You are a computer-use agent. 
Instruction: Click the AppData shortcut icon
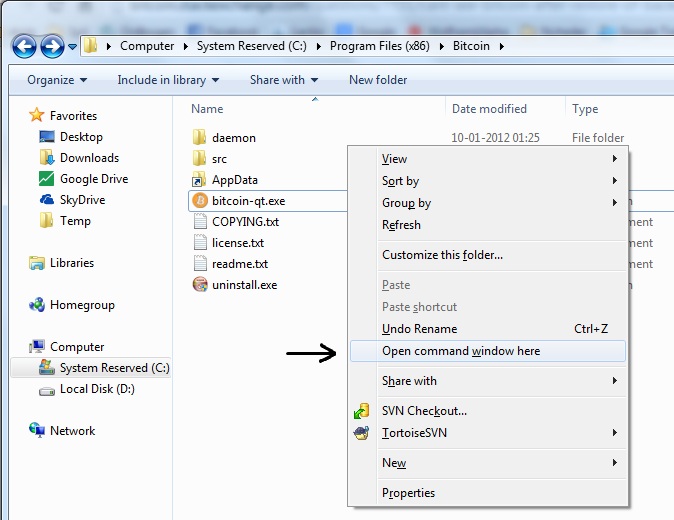[x=199, y=180]
